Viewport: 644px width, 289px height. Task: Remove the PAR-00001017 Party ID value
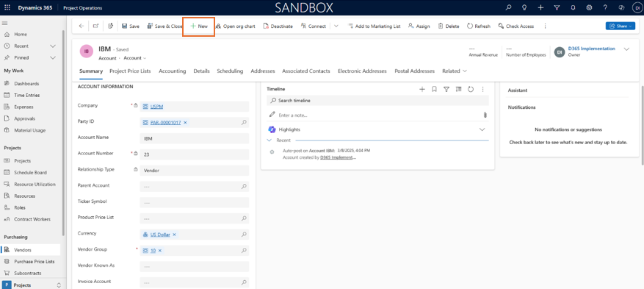click(185, 123)
